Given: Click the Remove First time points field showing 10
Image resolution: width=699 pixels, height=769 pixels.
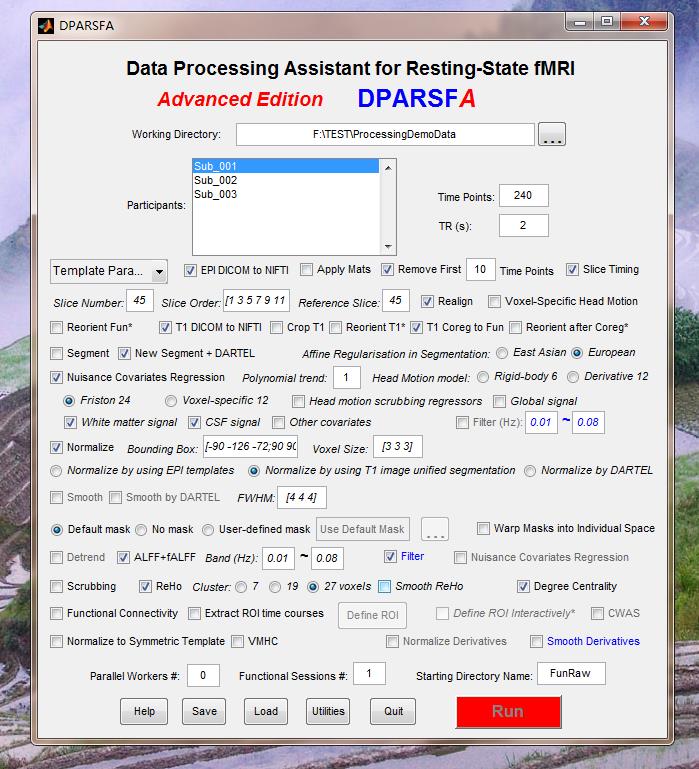Looking at the screenshot, I should click(x=480, y=270).
